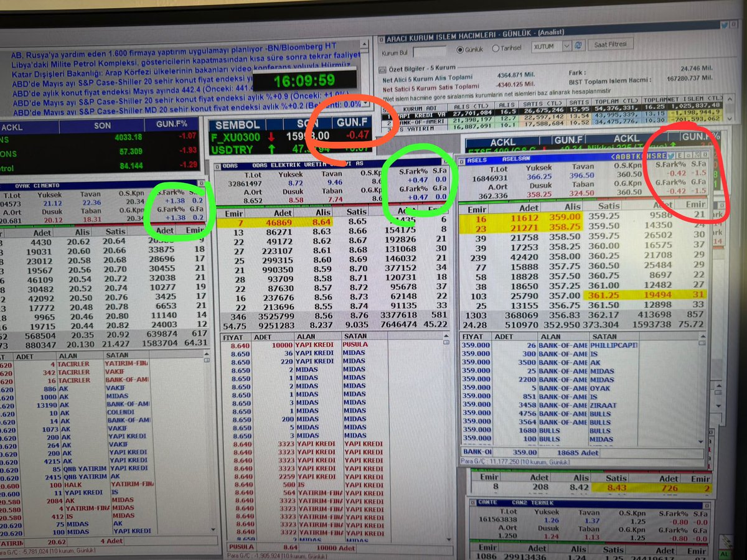Collapse the Özet Bilgiler section toggle
Image resolution: width=747 pixels, height=560 pixels.
[x=382, y=70]
